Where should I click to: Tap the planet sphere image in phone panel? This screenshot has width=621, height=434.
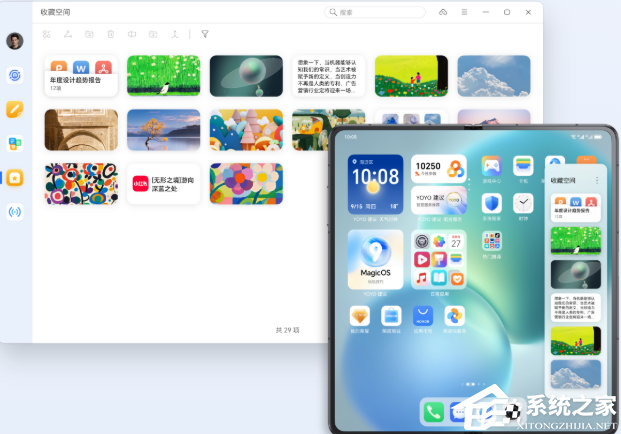[576, 274]
